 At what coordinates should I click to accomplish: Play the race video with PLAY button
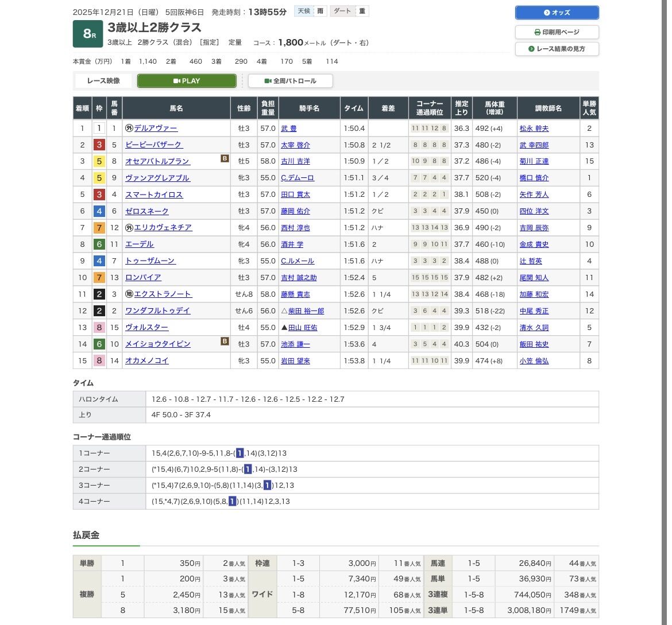coord(187,81)
